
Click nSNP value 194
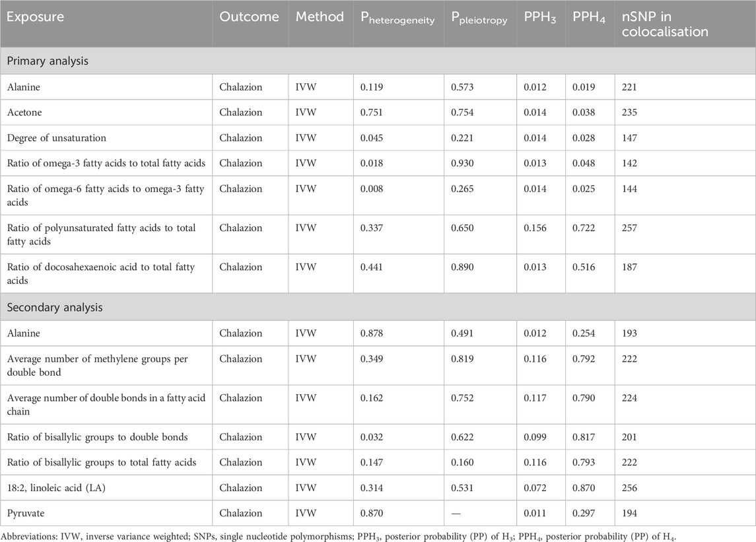point(629,514)
